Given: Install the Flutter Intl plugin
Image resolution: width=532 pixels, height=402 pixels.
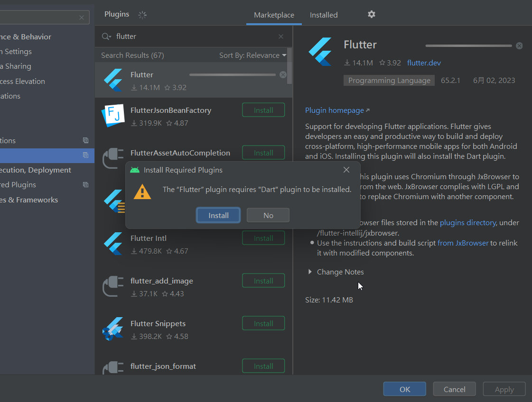Looking at the screenshot, I should 263,238.
